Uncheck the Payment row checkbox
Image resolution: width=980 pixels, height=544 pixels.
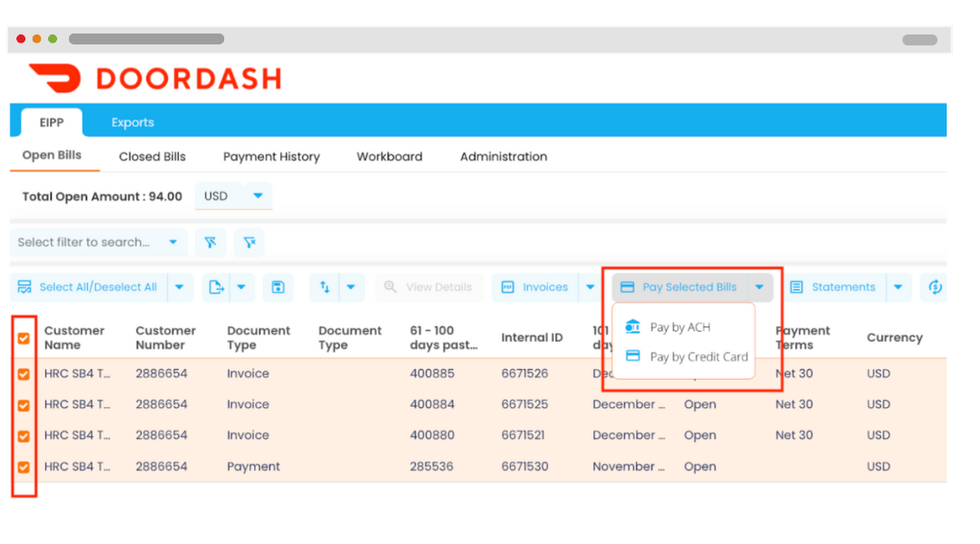pyautogui.click(x=24, y=467)
